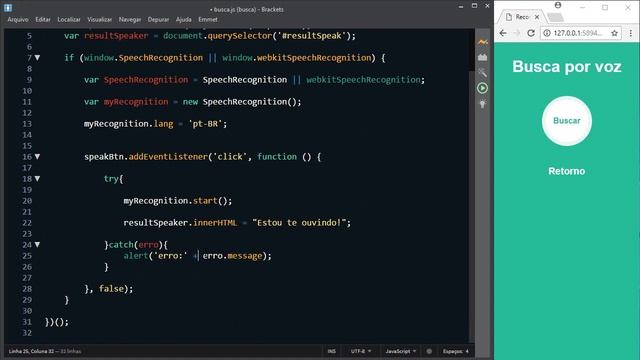Click 'false' keyword on line 28
Screen dimensions: 640x360
[x=111, y=289]
